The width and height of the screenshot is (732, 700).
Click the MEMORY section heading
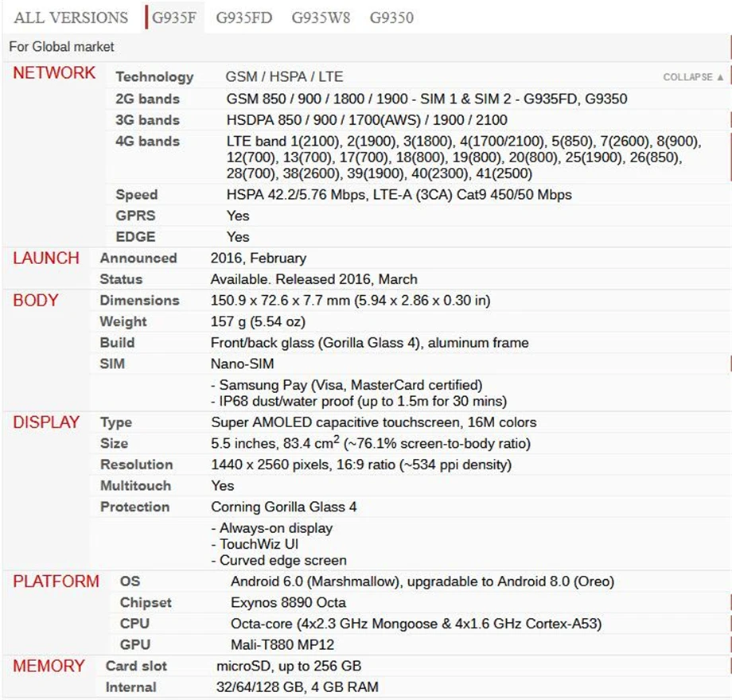pyautogui.click(x=49, y=666)
